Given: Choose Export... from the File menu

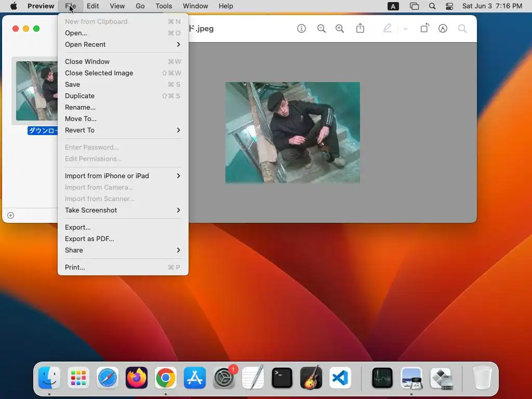Looking at the screenshot, I should click(x=123, y=228).
